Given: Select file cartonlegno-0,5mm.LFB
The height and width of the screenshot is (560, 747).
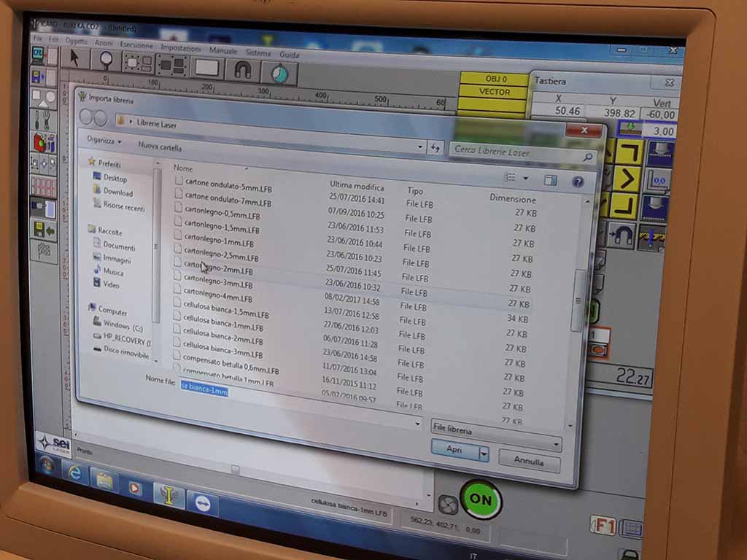Looking at the screenshot, I should [x=222, y=212].
